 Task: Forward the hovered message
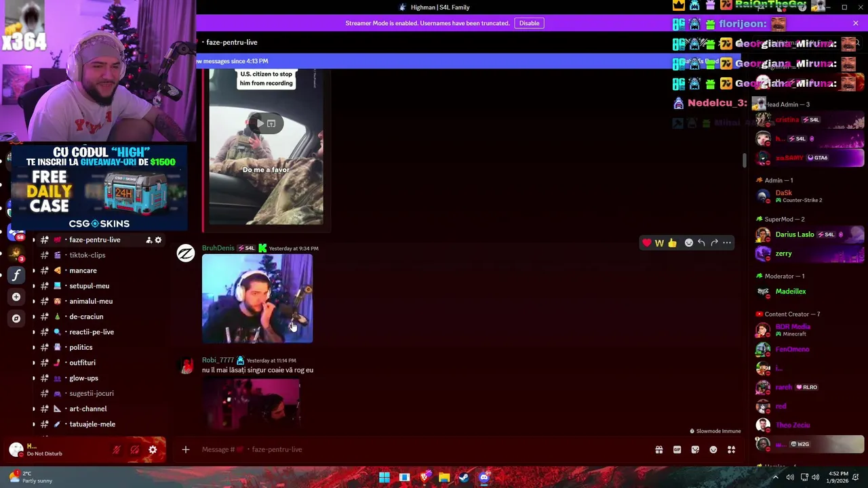(714, 243)
